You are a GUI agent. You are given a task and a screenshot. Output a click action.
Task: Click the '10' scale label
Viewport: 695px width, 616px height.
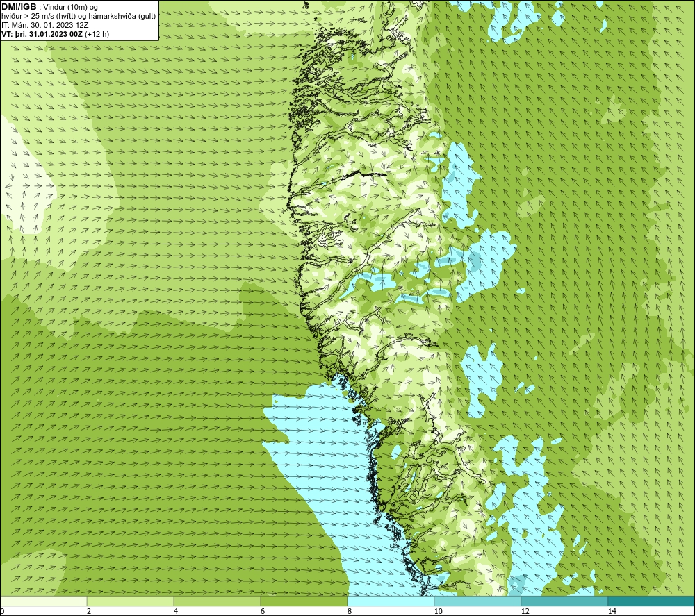(x=438, y=611)
